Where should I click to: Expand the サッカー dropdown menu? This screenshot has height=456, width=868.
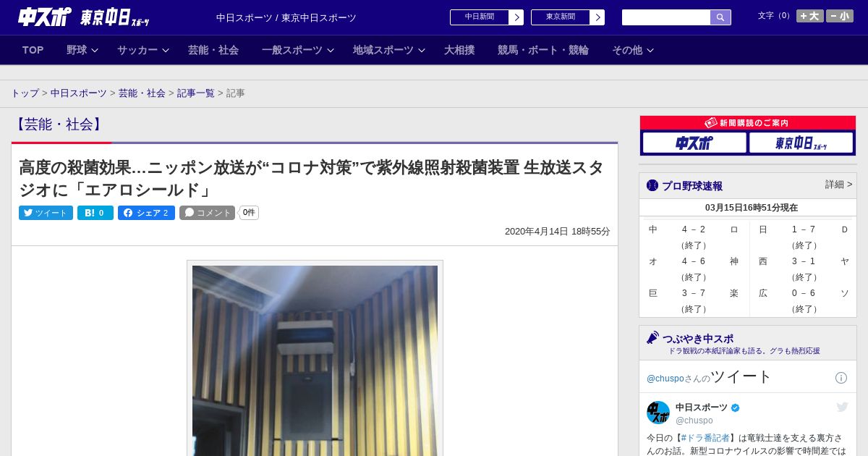[x=143, y=50]
